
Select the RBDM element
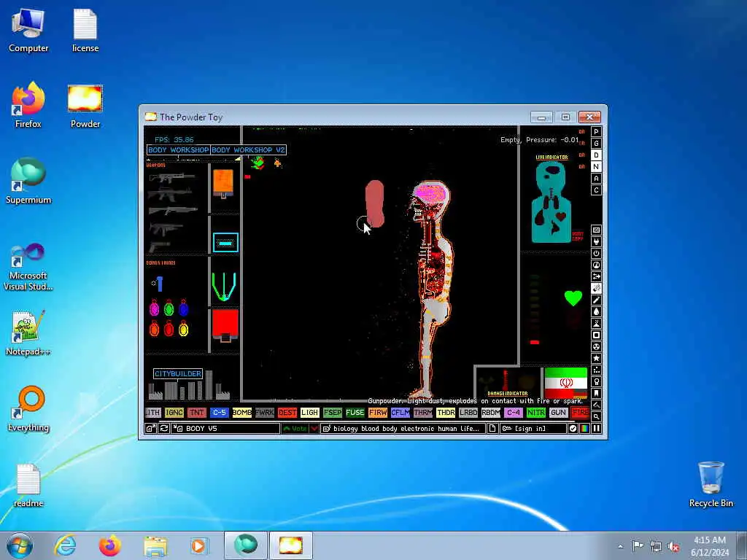tap(491, 413)
